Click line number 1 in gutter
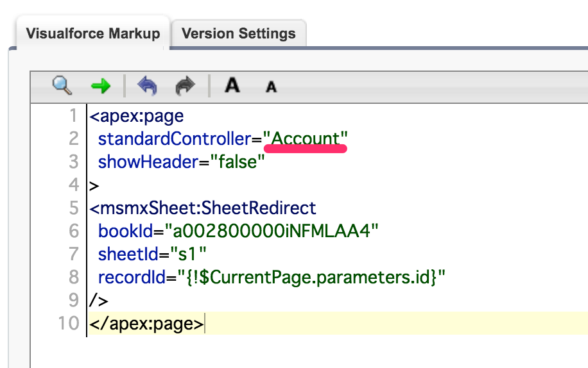 73,115
